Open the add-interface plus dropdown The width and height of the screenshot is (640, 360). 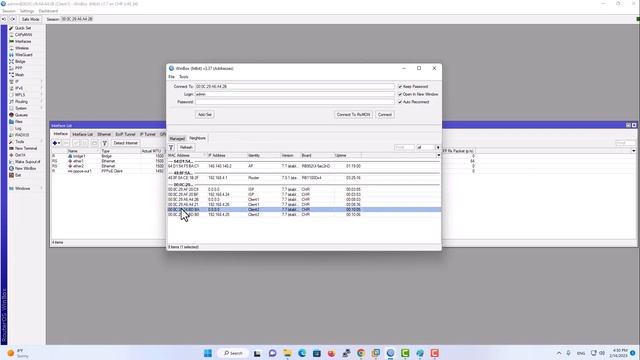point(56,143)
